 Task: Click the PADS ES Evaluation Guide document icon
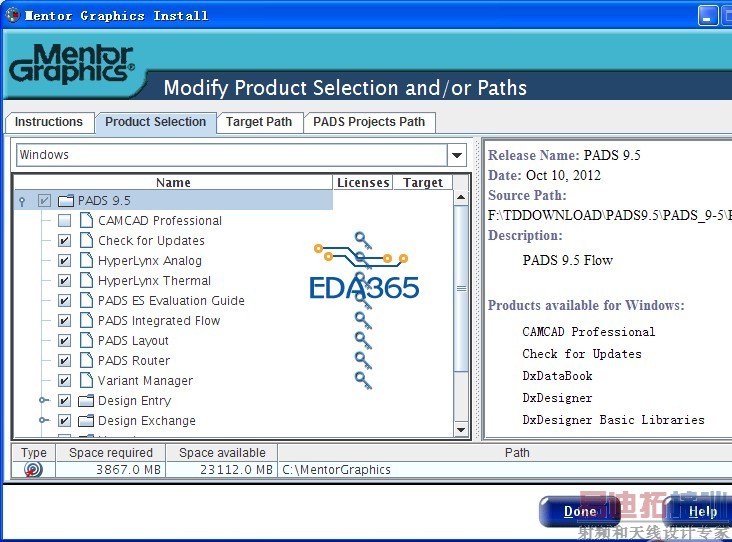pos(86,300)
